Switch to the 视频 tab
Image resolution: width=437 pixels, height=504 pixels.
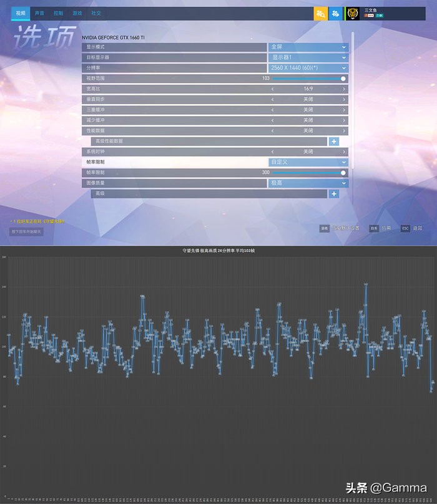coord(21,14)
